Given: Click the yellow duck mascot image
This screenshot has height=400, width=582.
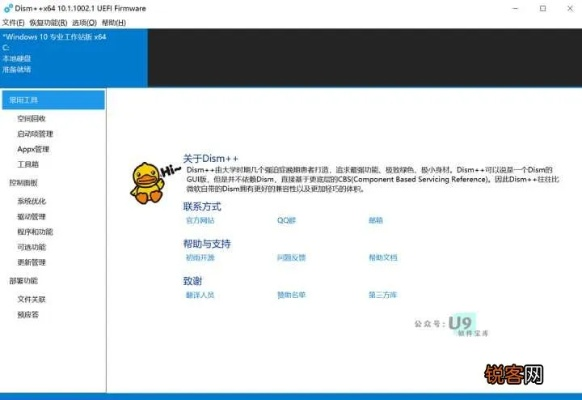Looking at the screenshot, I should click(x=147, y=183).
